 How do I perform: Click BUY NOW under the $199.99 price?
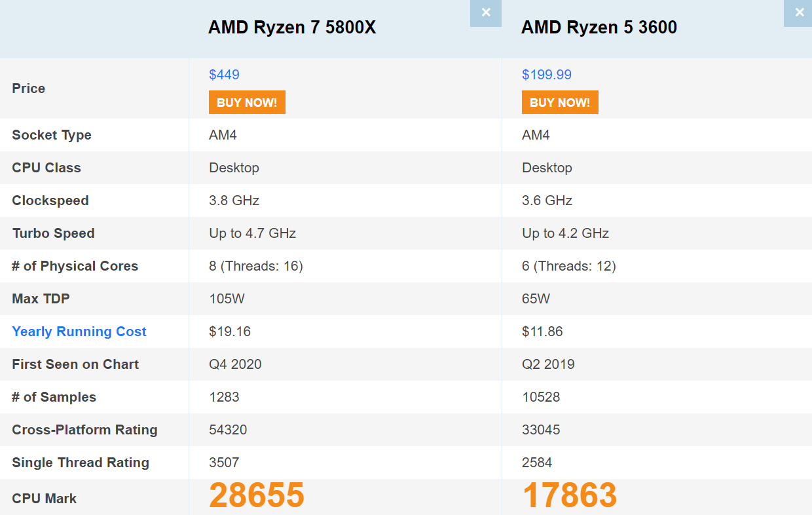[x=560, y=102]
